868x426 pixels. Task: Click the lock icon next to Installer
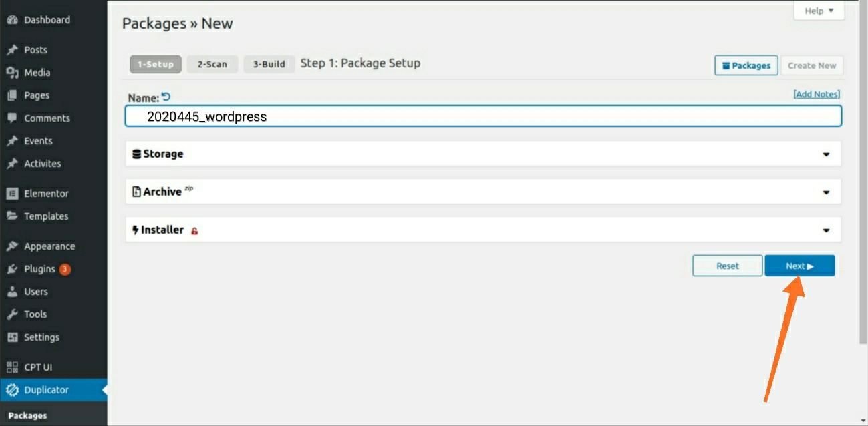click(194, 230)
